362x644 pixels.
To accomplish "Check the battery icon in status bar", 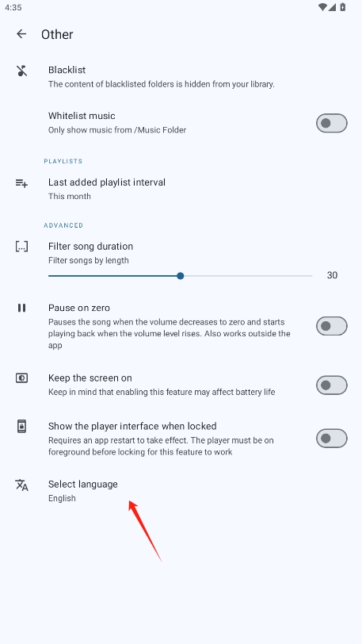I will (x=343, y=7).
